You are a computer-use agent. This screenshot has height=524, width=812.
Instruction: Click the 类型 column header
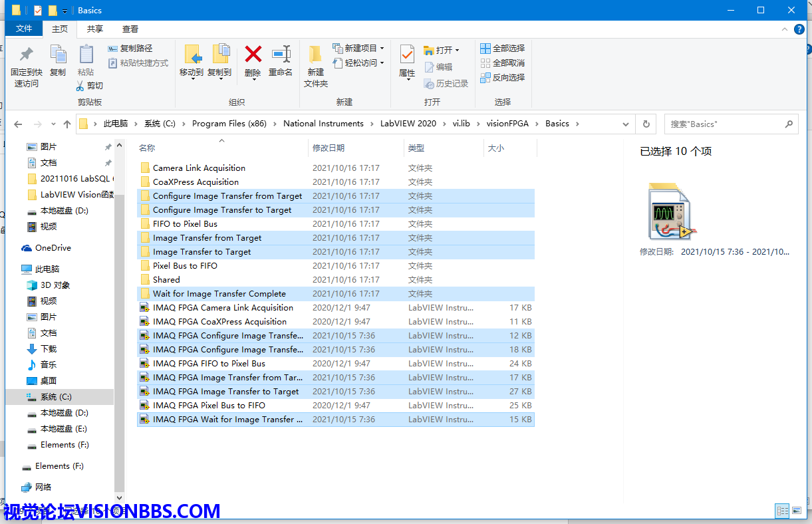tap(444, 148)
